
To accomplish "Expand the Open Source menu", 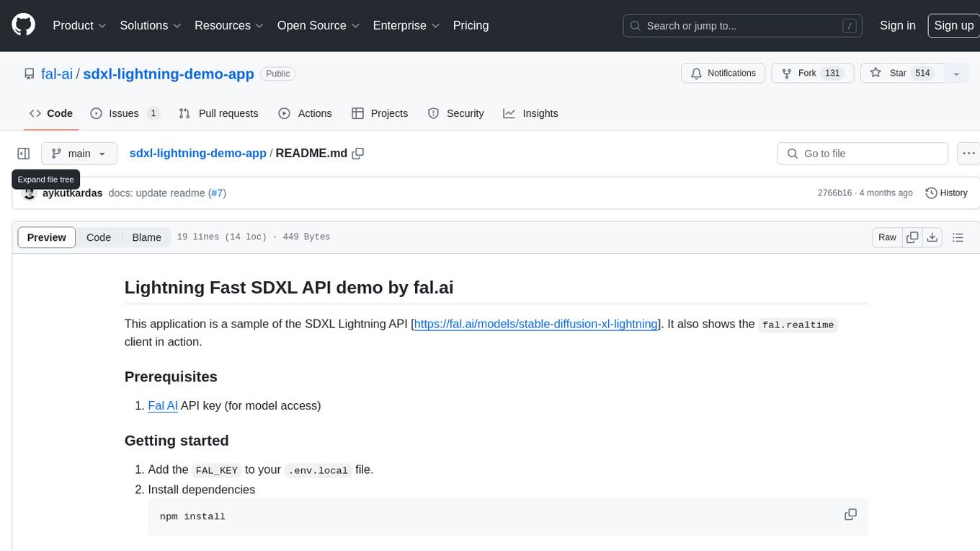I will [318, 25].
